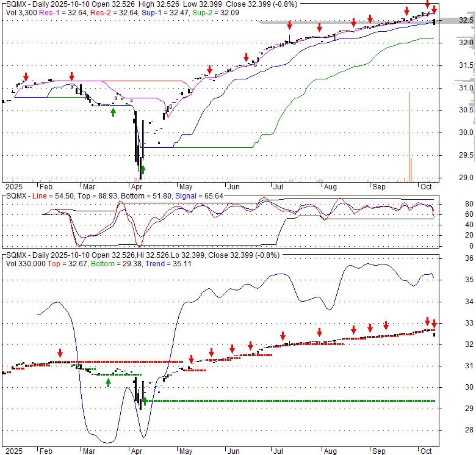Click the Vol 330,000 readout
476x455 pixels.
[x=26, y=264]
